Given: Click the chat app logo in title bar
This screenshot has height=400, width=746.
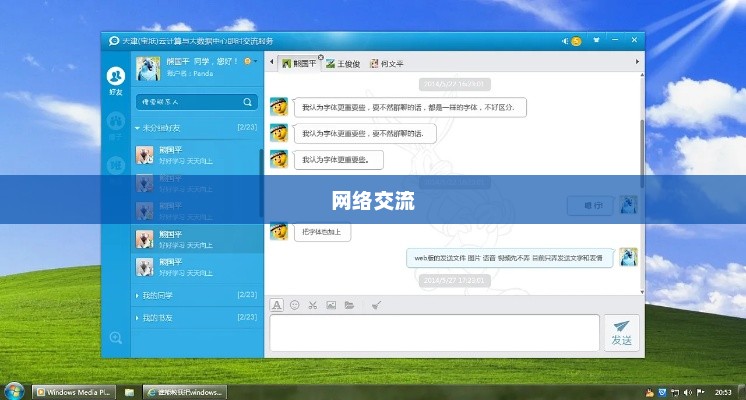Looking at the screenshot, I should 114,41.
